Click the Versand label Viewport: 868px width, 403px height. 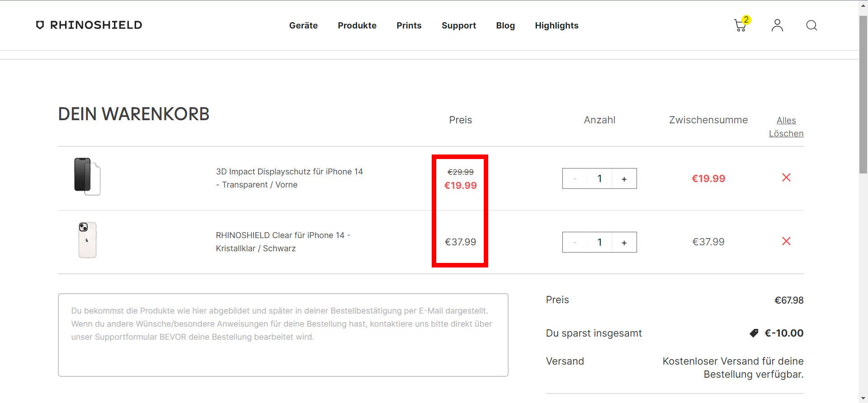tap(565, 361)
